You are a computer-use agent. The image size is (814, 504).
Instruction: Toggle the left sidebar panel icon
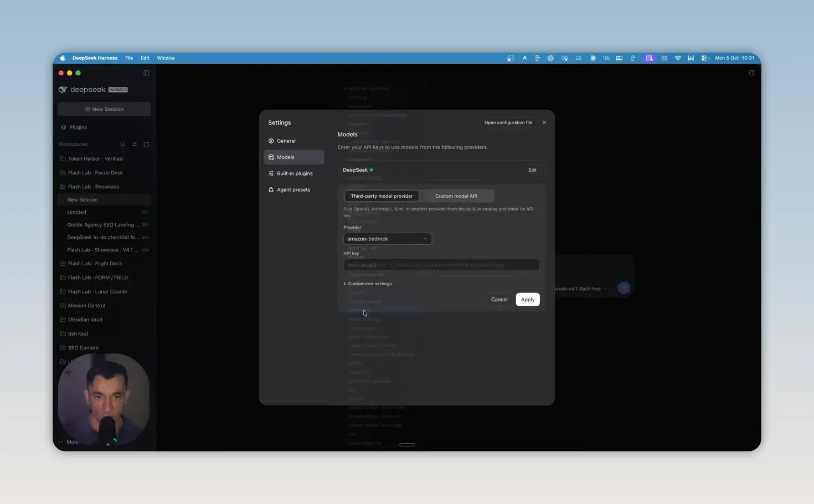point(146,73)
